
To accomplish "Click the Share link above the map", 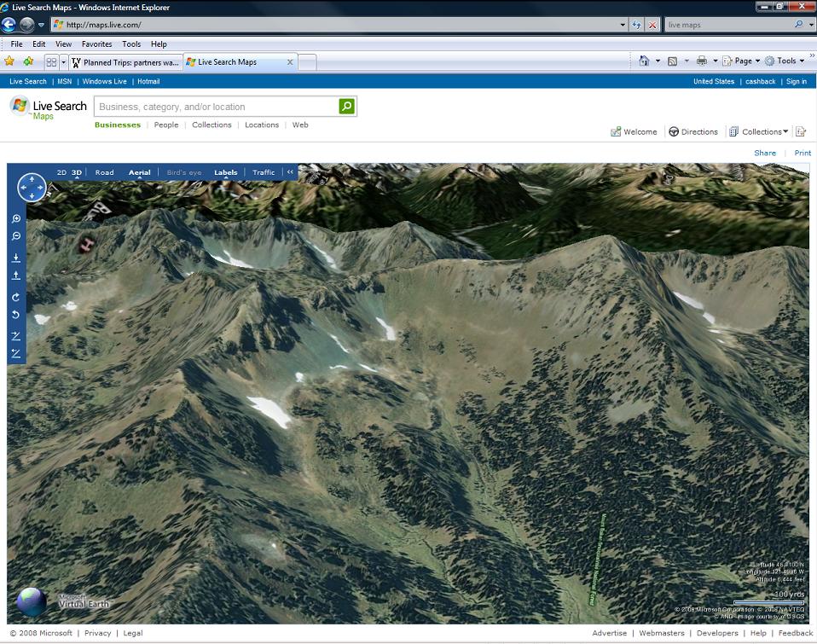I will click(764, 154).
